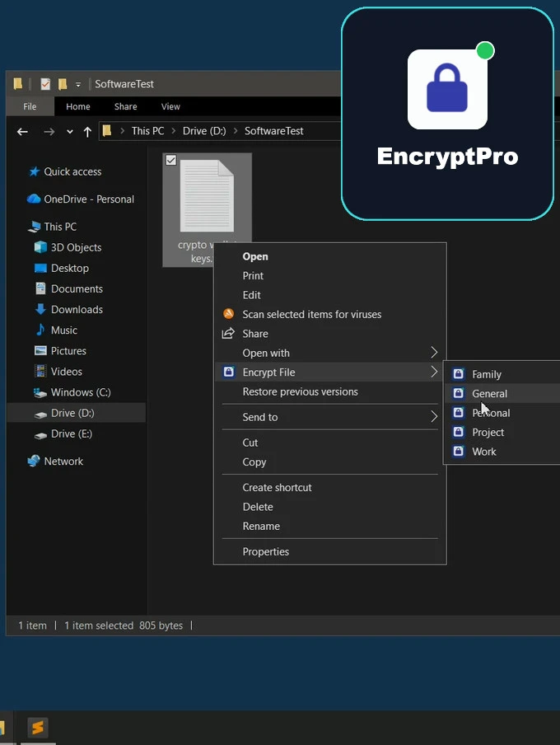Expand the Encrypt File submenu arrow
This screenshot has width=560, height=745.
coord(434,372)
